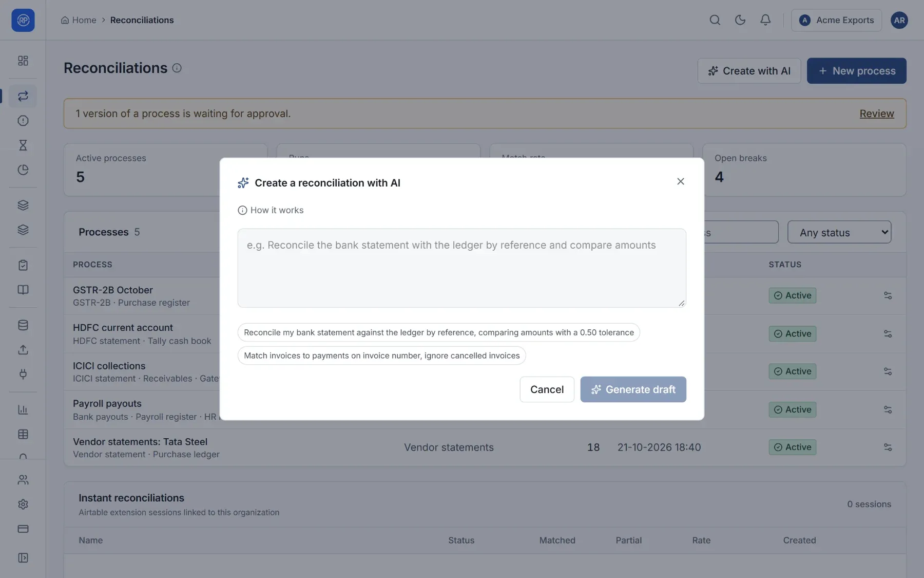Screen dimensions: 924x578
Task: Open the settings gear icon in sidebar
Action: [23, 505]
